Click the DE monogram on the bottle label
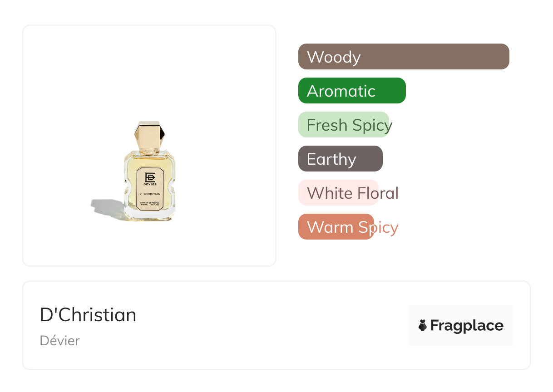Screen dimensions: 553x392 coord(150,177)
